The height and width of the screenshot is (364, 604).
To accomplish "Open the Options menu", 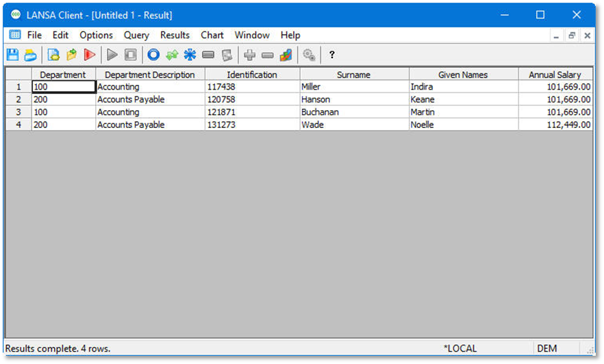I will [x=97, y=35].
